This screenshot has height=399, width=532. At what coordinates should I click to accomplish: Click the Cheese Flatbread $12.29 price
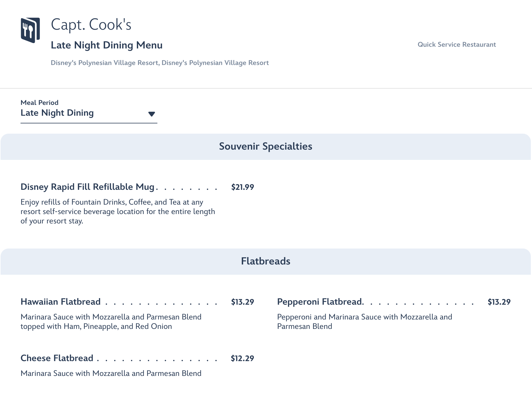tap(242, 359)
